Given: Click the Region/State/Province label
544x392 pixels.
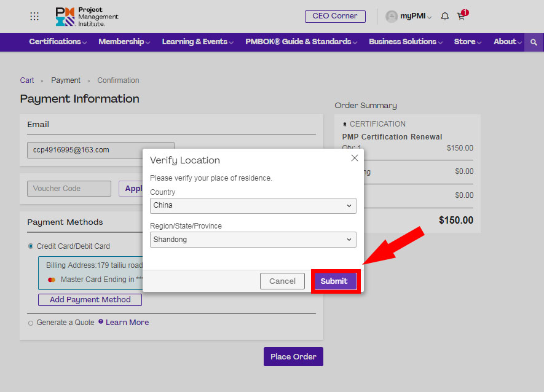Looking at the screenshot, I should click(x=186, y=226).
